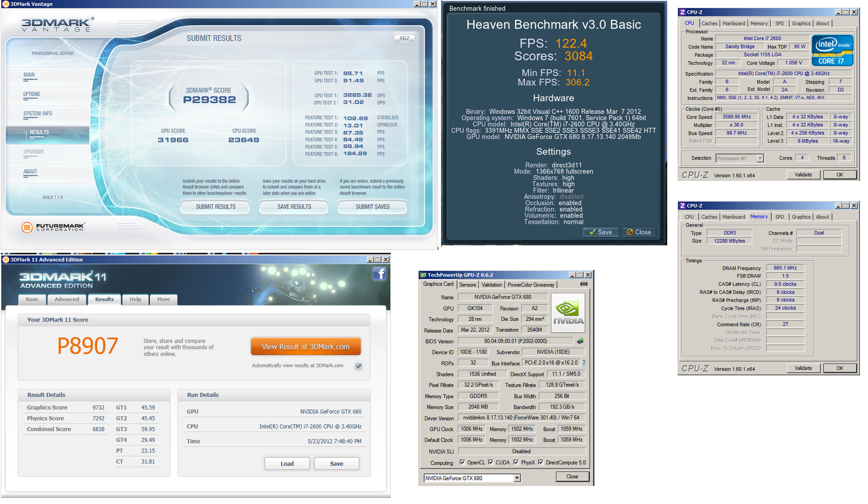This screenshot has height=504, width=868.
Task: Close the Heaven Benchmark results dialog
Action: (x=639, y=232)
